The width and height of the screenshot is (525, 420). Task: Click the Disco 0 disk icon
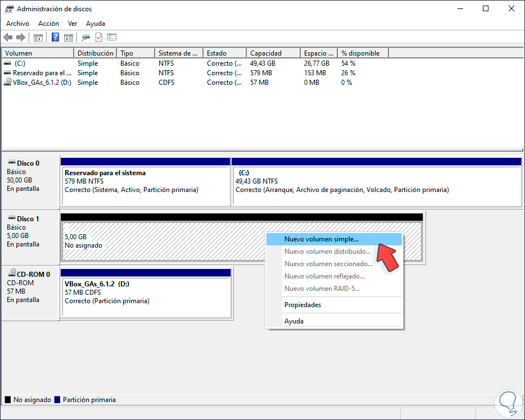click(12, 162)
